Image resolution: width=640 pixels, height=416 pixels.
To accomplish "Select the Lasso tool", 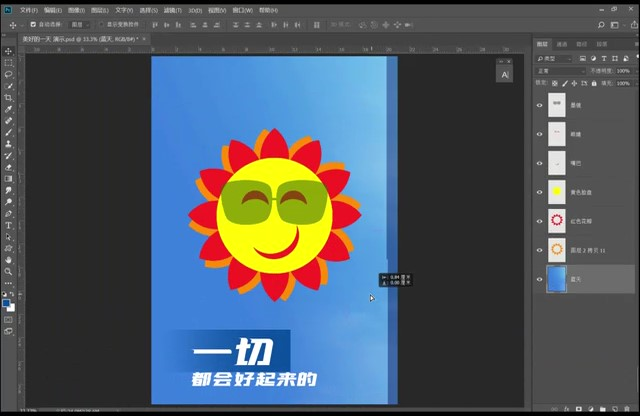I will (x=9, y=74).
